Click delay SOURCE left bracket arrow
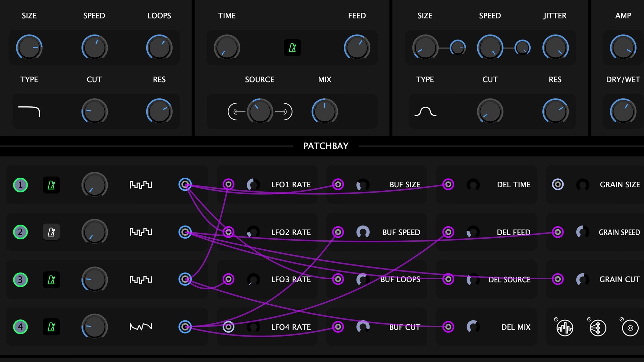 pyautogui.click(x=236, y=112)
